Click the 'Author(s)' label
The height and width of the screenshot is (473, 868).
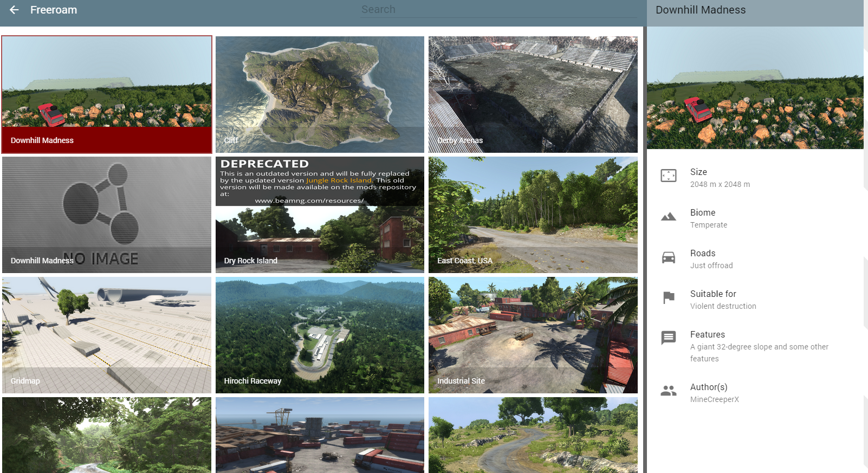click(709, 387)
